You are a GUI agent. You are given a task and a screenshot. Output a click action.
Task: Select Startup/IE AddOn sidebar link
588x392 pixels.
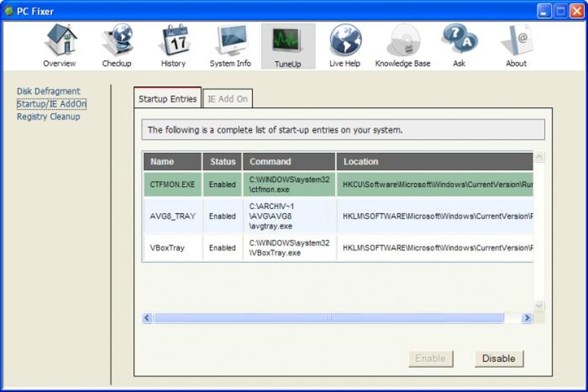click(x=51, y=104)
